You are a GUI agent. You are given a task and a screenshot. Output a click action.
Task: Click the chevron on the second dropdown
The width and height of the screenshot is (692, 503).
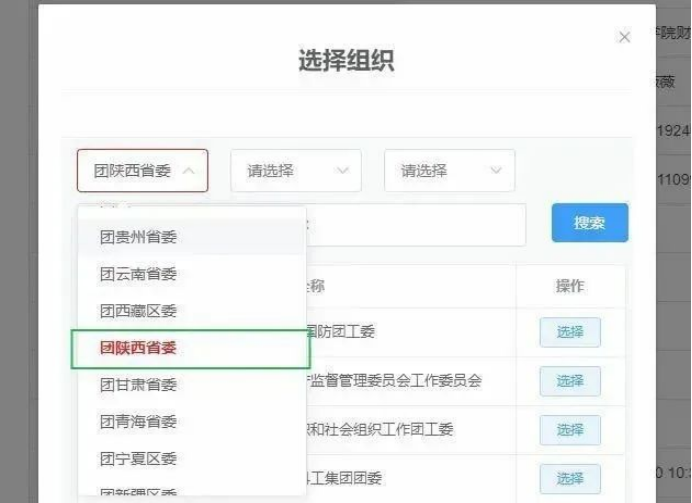tap(343, 171)
